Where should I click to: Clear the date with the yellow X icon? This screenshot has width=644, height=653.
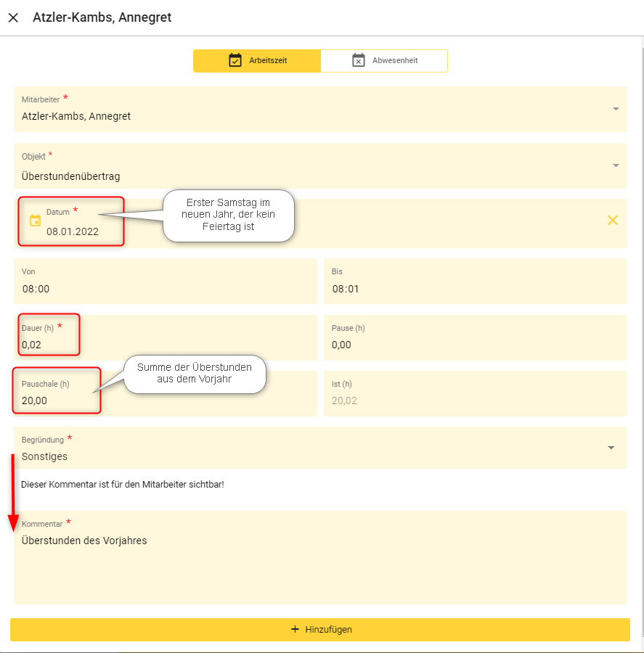coord(612,220)
